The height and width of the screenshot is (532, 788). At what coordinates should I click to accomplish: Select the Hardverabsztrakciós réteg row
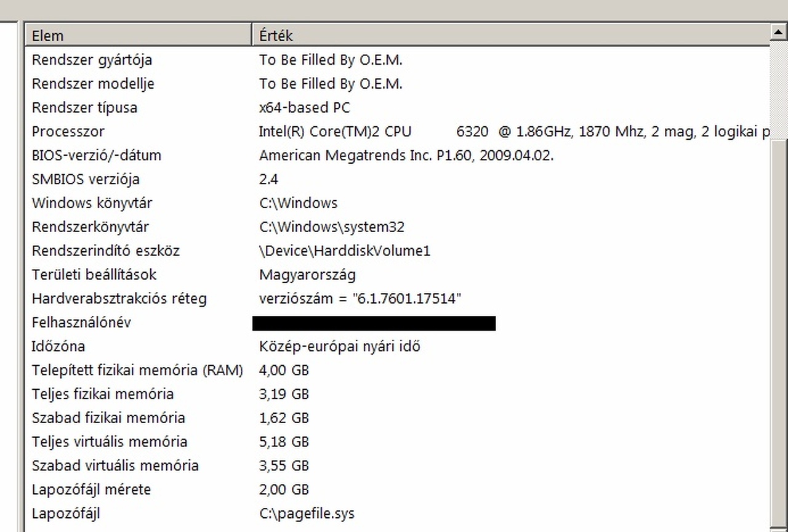pyautogui.click(x=119, y=299)
